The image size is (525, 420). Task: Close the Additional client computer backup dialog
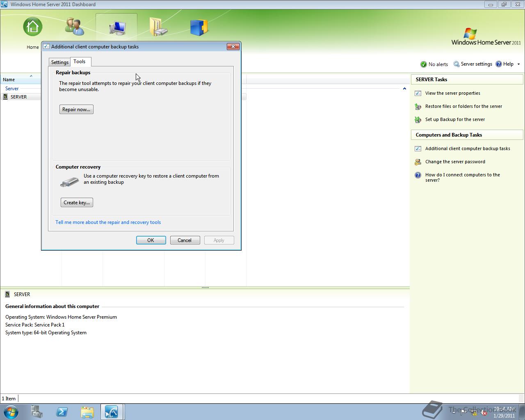(x=233, y=47)
